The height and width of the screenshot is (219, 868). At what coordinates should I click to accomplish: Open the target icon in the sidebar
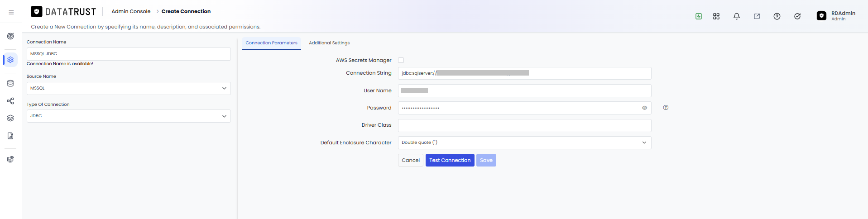click(10, 36)
